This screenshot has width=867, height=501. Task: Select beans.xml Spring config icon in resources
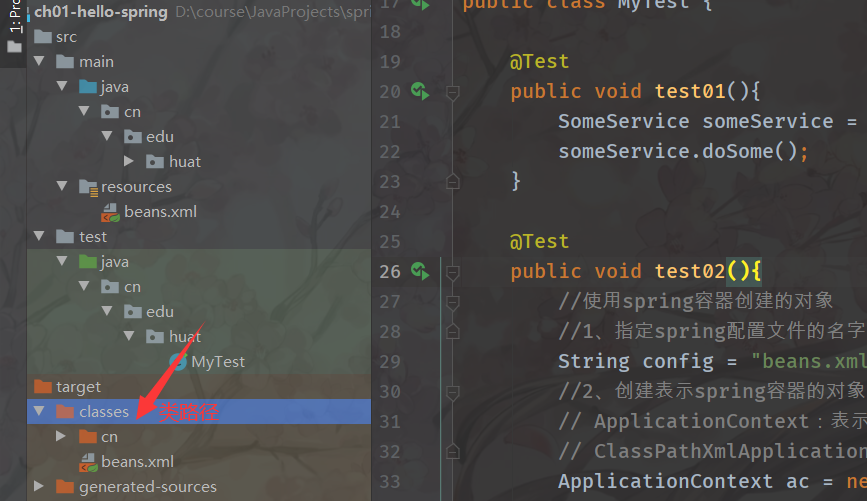(x=111, y=212)
